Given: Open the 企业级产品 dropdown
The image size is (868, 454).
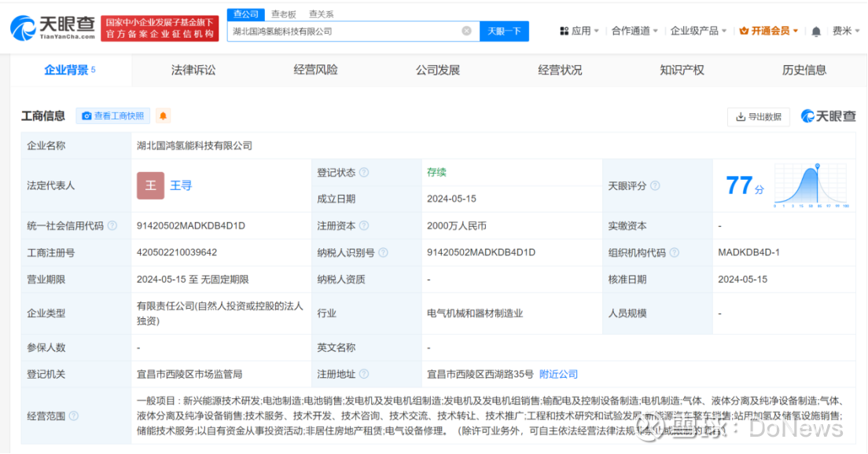Looking at the screenshot, I should 698,31.
